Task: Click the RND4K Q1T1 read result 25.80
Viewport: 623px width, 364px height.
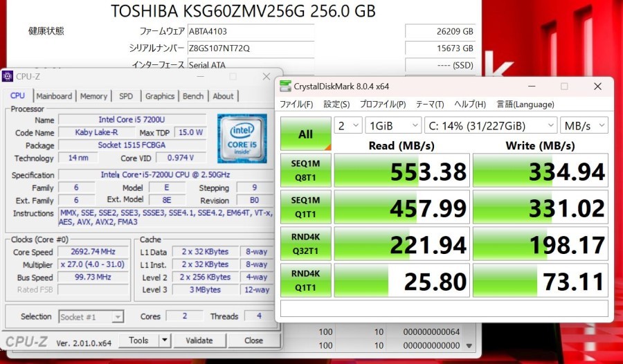Action: [402, 280]
